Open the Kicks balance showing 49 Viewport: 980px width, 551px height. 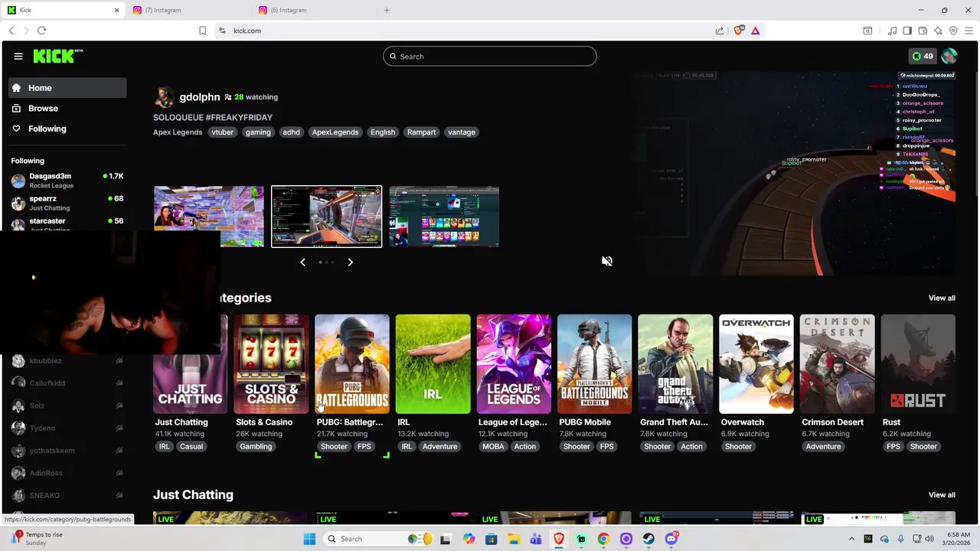click(x=922, y=56)
